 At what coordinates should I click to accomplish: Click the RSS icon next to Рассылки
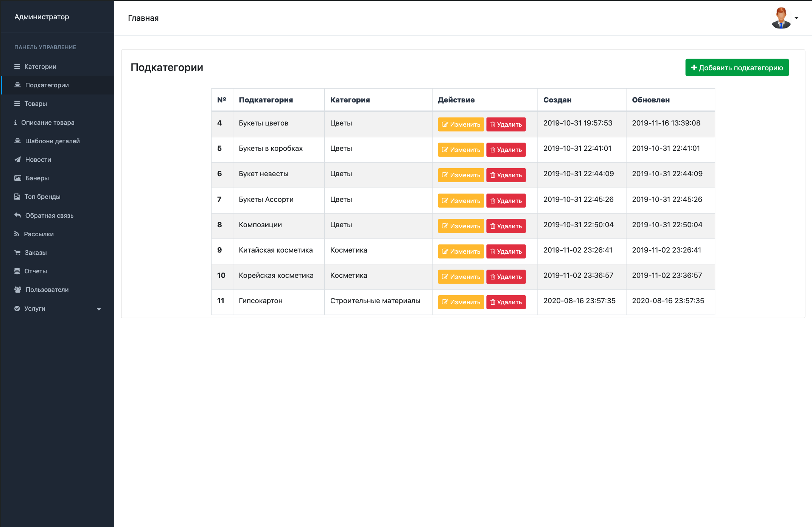pyautogui.click(x=17, y=234)
